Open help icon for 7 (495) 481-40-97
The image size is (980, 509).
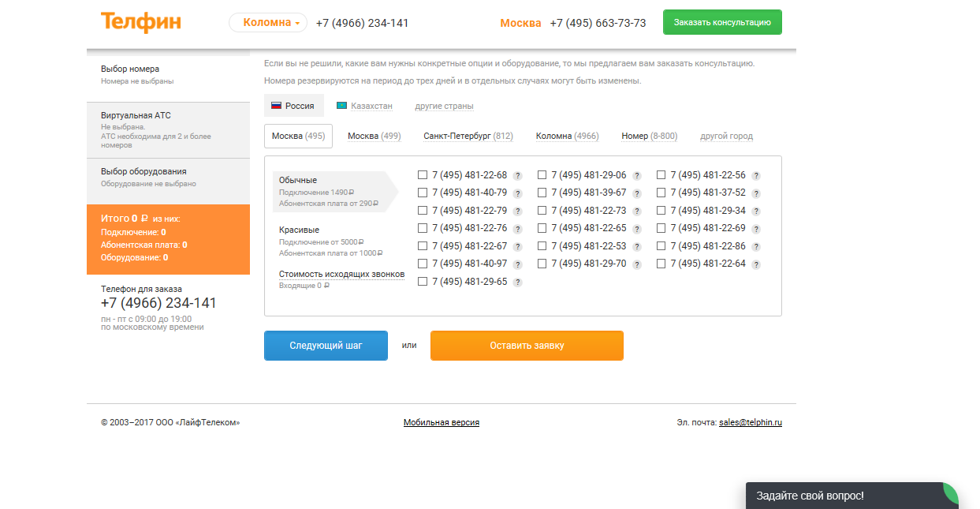click(x=518, y=264)
